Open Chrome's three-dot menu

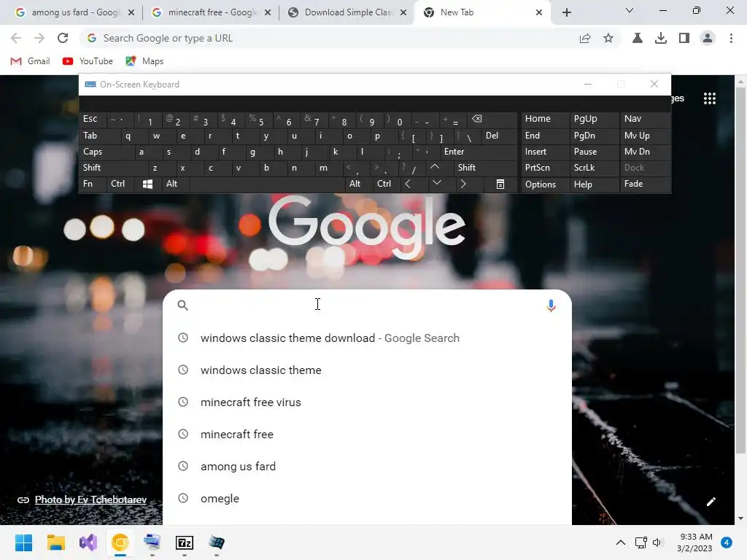(731, 38)
